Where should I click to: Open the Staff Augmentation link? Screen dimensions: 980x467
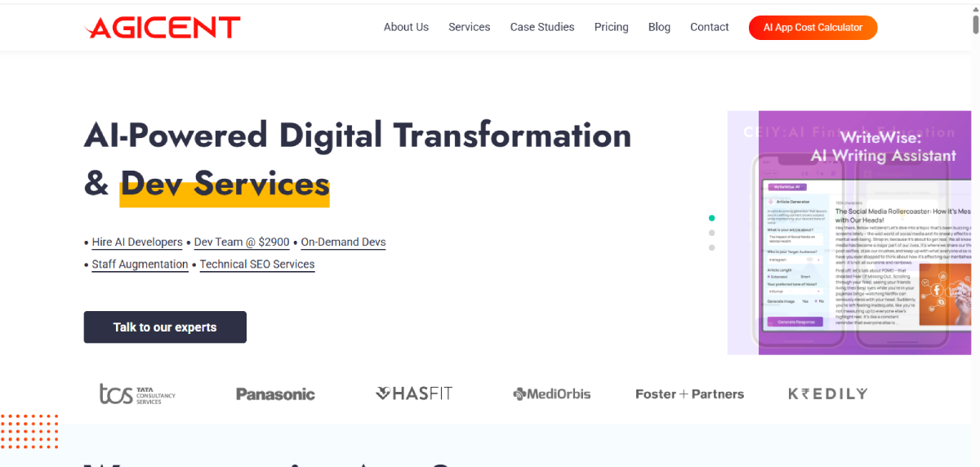click(140, 265)
